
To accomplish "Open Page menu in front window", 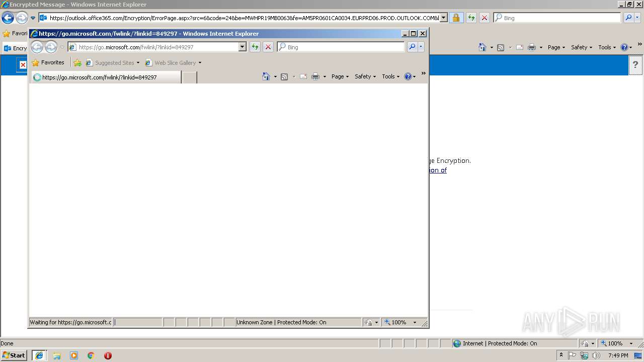I will coord(340,76).
